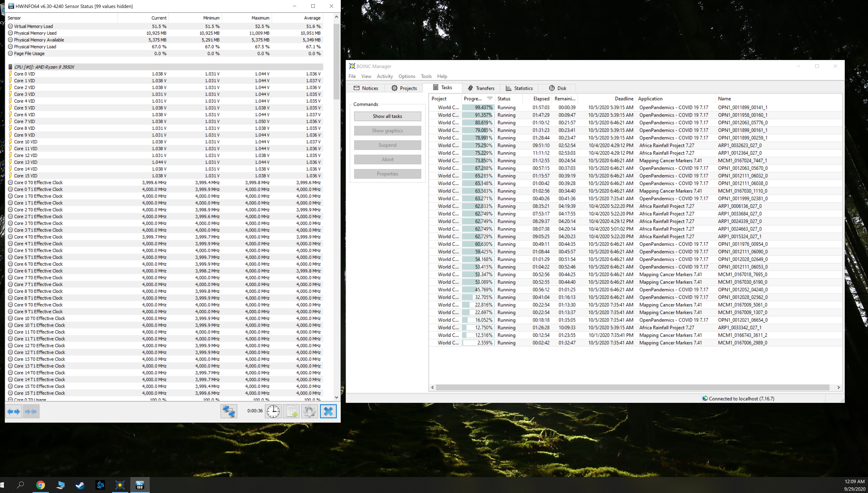
Task: Click the HWiNFO collapse columns arrows icon
Action: point(31,411)
